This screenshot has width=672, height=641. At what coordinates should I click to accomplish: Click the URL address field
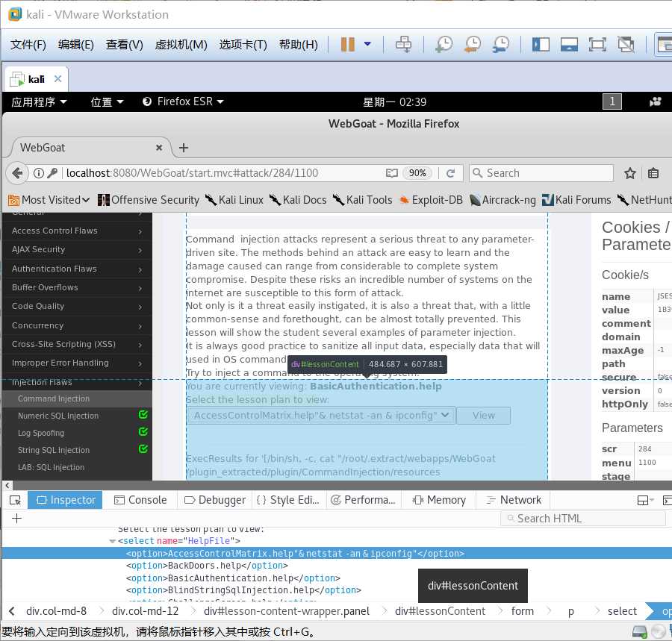pos(223,173)
